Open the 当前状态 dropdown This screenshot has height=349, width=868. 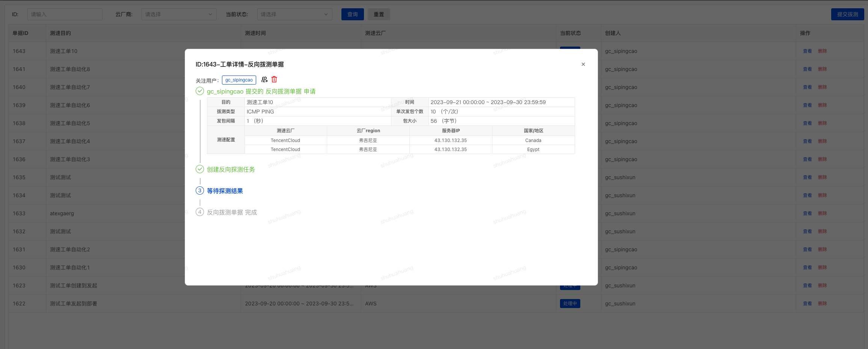coord(294,14)
